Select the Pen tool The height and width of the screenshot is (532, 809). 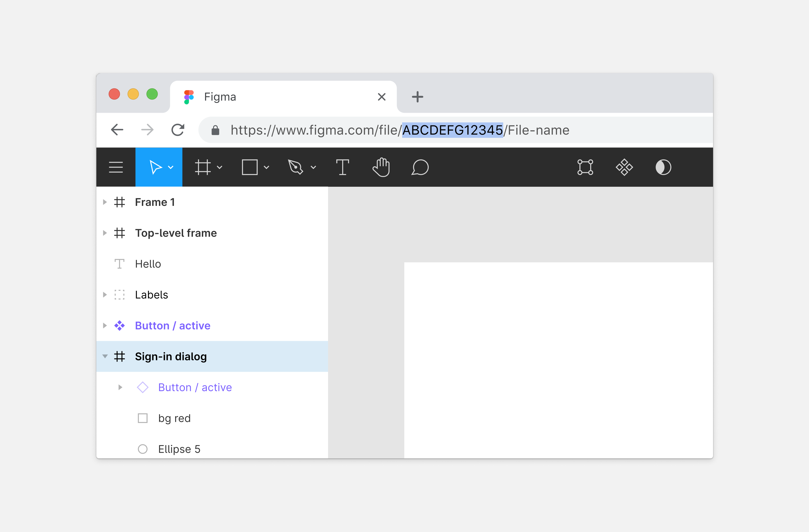pos(295,167)
